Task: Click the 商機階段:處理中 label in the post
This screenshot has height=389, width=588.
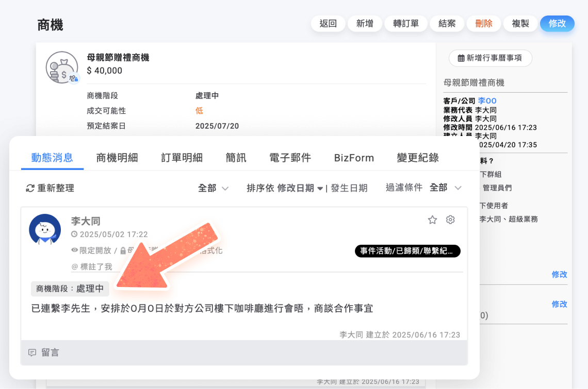Action: point(70,289)
